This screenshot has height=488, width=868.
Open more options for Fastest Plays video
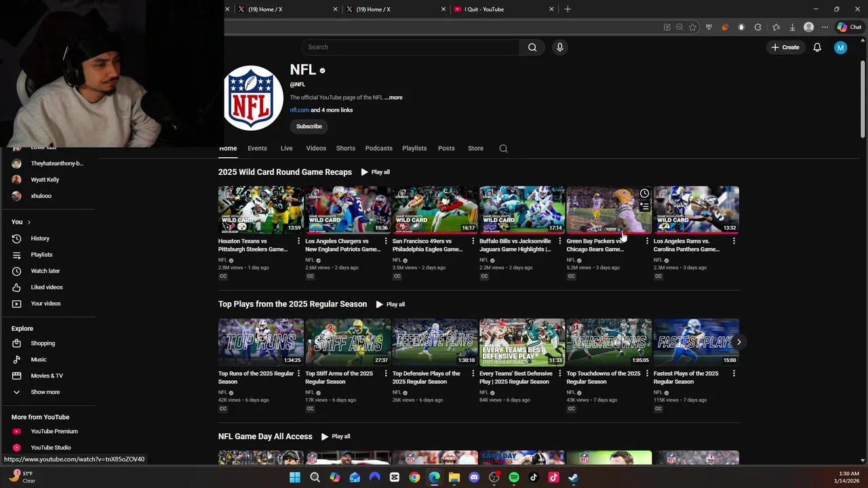point(734,373)
